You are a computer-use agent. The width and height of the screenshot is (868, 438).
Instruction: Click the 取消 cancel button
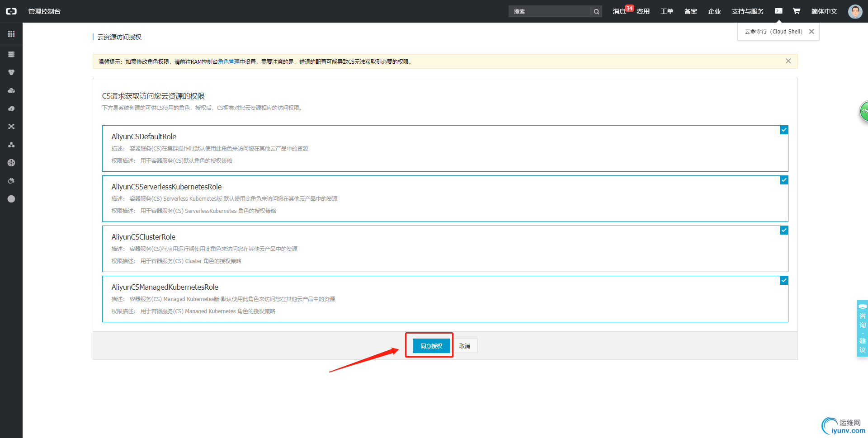pos(465,346)
